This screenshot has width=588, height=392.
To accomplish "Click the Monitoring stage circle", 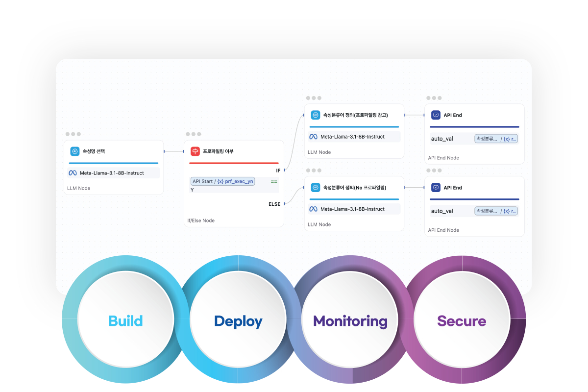I will pos(350,321).
